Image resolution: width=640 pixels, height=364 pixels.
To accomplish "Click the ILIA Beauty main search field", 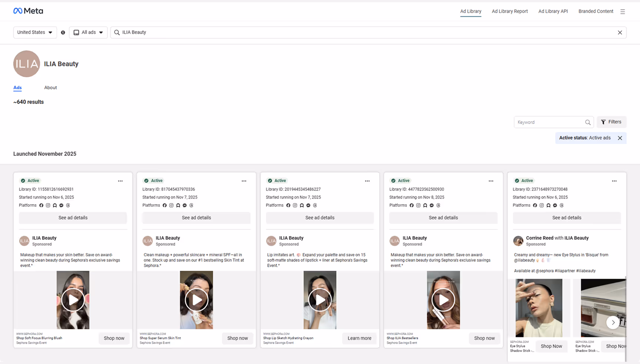I will (x=369, y=33).
